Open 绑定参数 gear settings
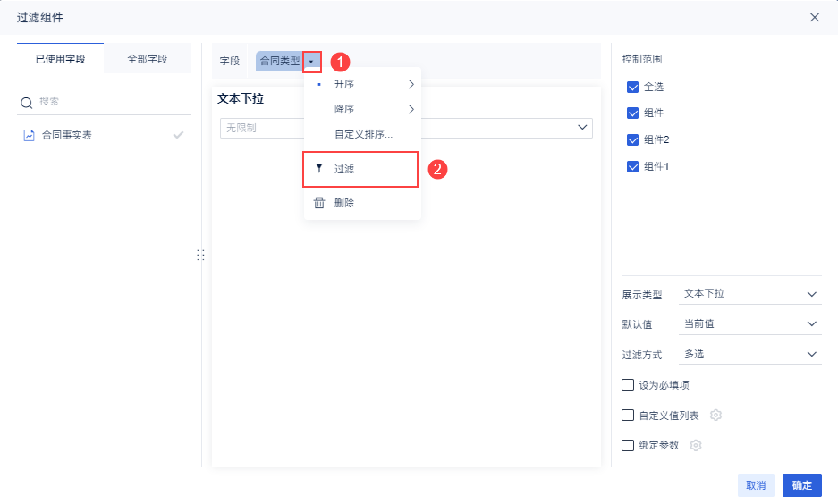 [x=696, y=445]
